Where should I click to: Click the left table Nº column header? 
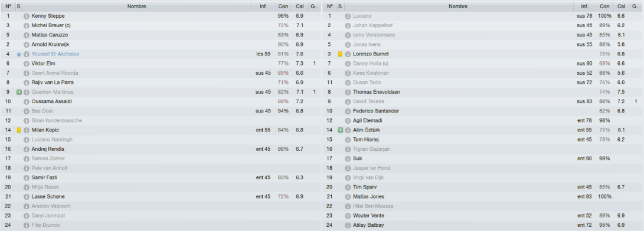point(8,6)
